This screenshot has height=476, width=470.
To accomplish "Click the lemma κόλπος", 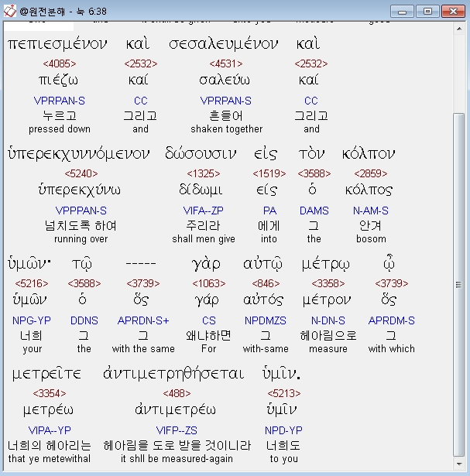I will pyautogui.click(x=369, y=190).
